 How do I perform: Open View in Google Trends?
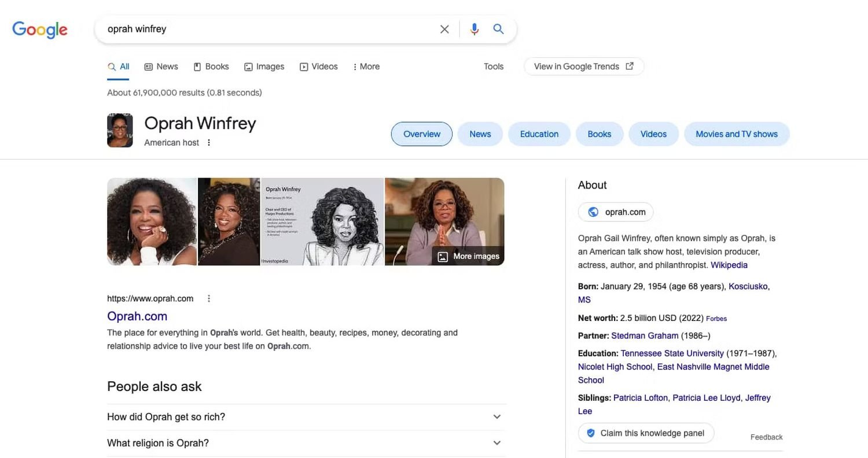click(x=583, y=67)
